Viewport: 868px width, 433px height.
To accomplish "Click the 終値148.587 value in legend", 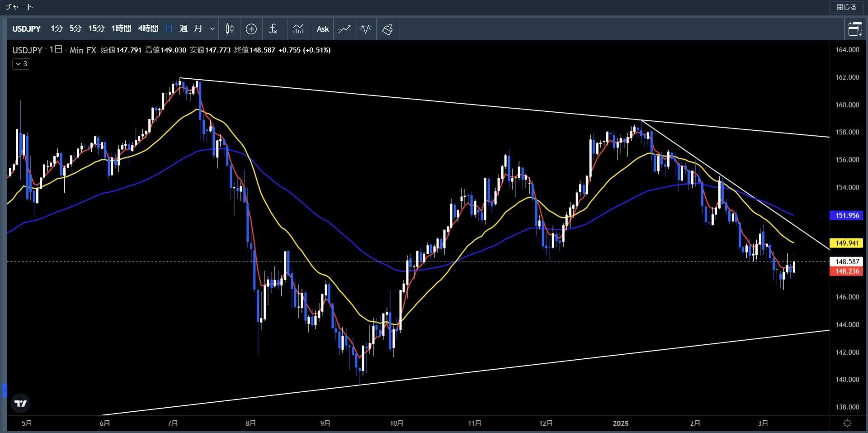I will click(x=255, y=50).
